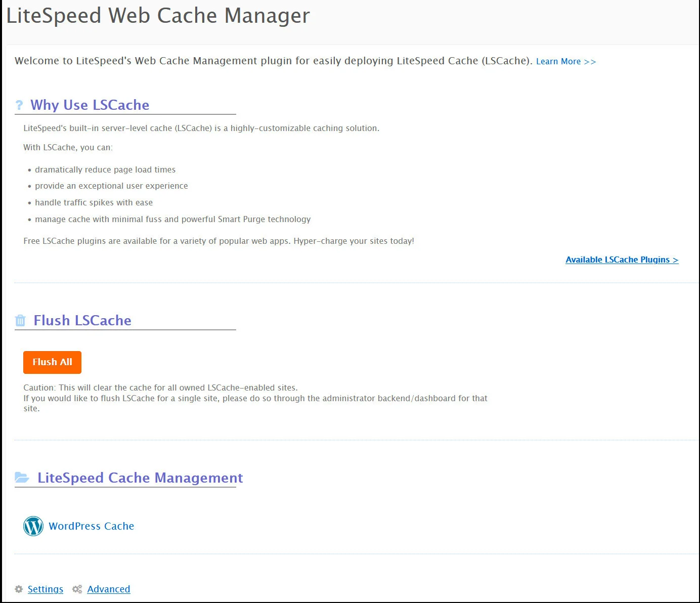Click the LiteSpeed Web Cache Manager page title

tap(158, 16)
